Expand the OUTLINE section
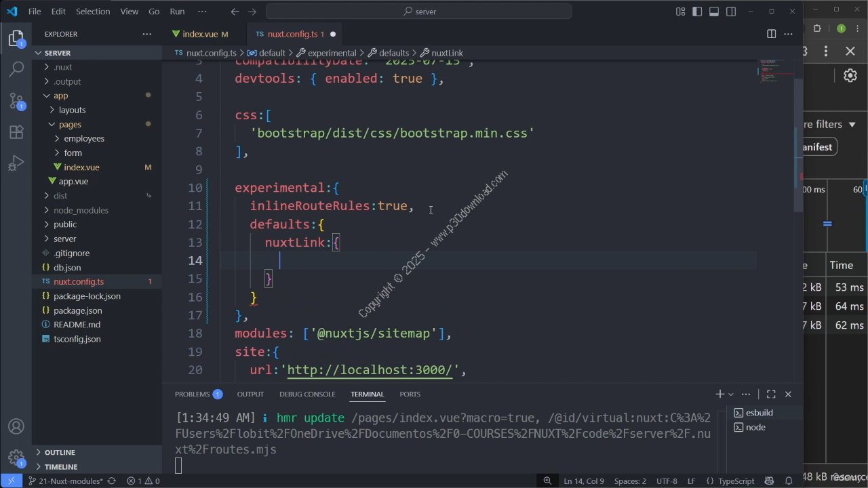This screenshot has height=488, width=868. pyautogui.click(x=60, y=452)
